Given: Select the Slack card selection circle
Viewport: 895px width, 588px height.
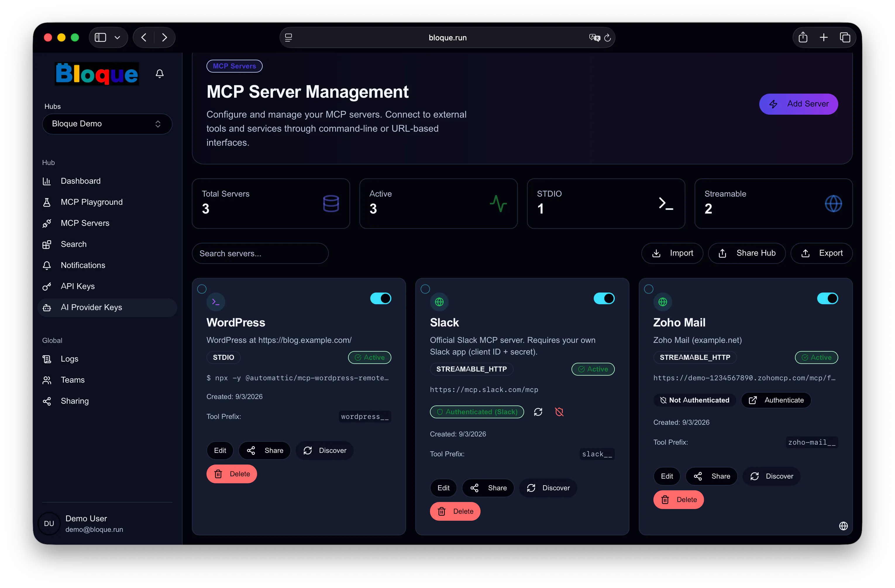Looking at the screenshot, I should click(x=425, y=289).
